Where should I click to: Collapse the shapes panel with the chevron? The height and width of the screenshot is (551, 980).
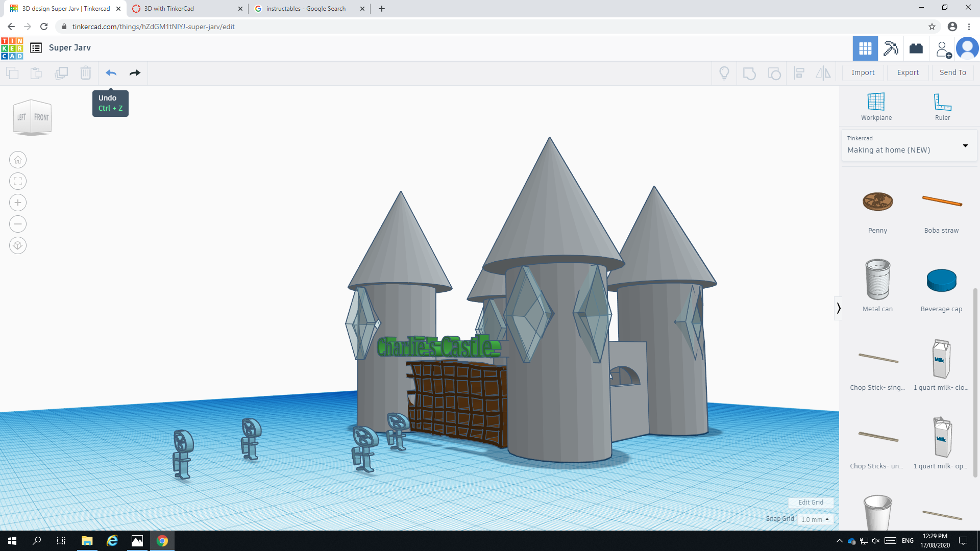[838, 308]
